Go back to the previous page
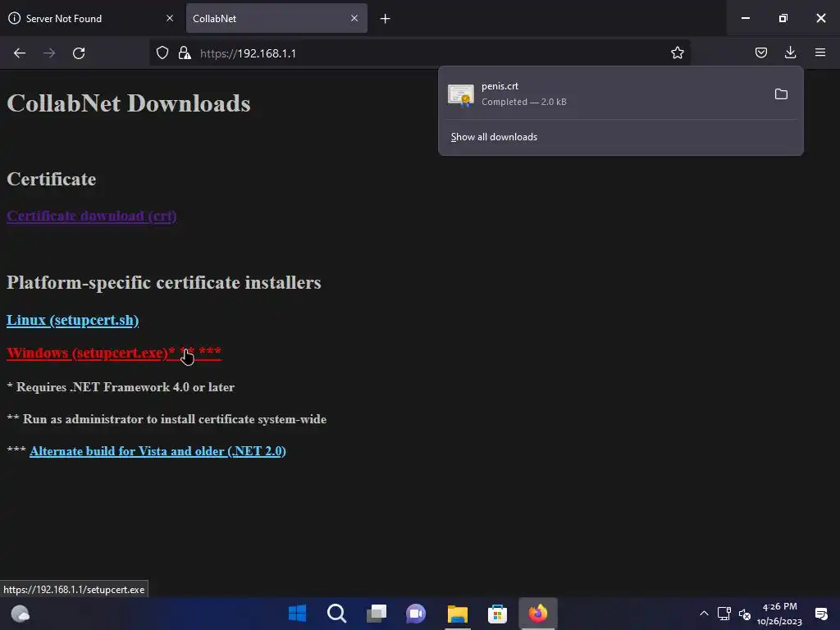 point(20,53)
